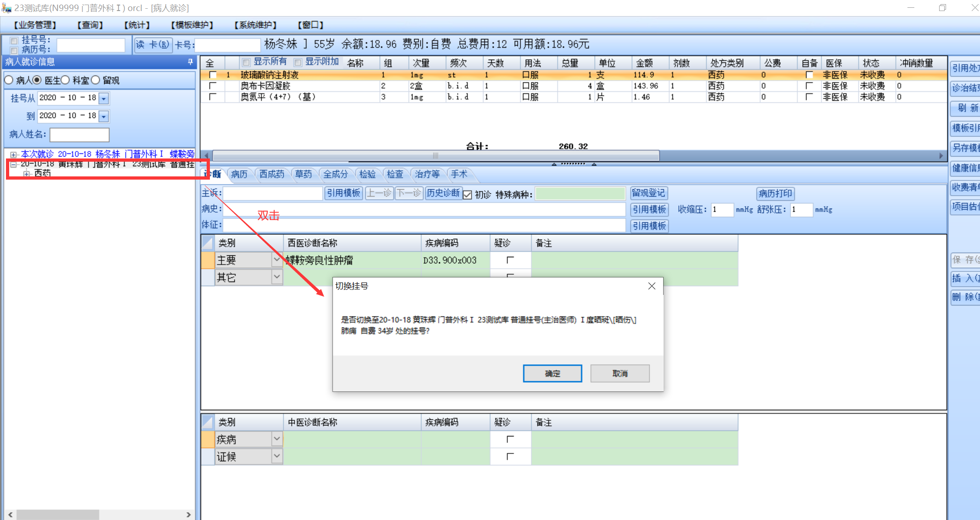Click the right arrow of prescription grid scrollbar
The width and height of the screenshot is (980, 520).
941,156
